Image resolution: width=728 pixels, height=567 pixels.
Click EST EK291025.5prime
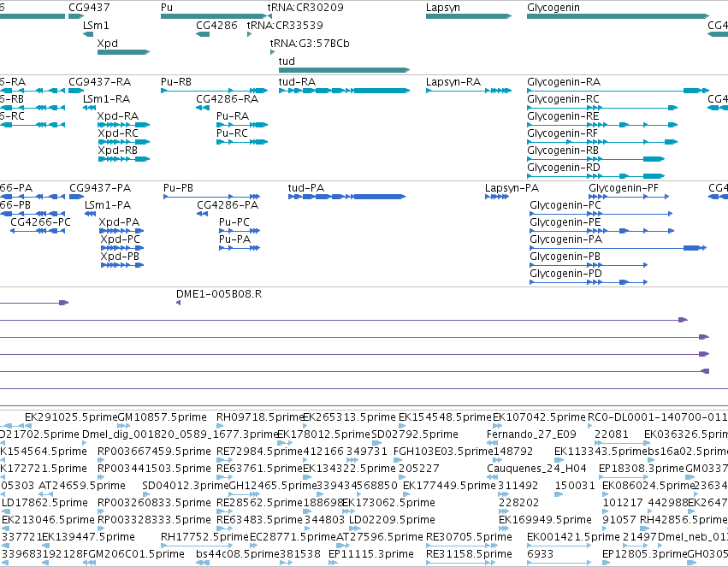(x=72, y=417)
